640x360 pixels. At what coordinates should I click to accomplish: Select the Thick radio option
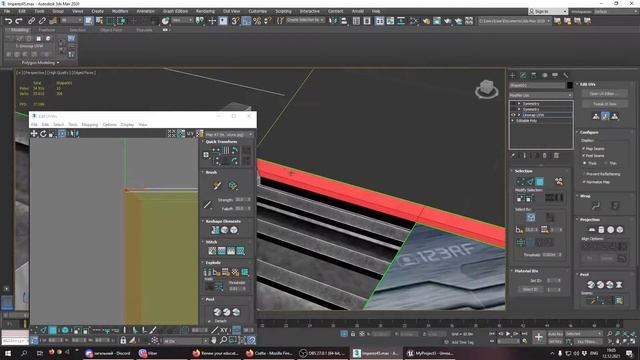(585, 163)
